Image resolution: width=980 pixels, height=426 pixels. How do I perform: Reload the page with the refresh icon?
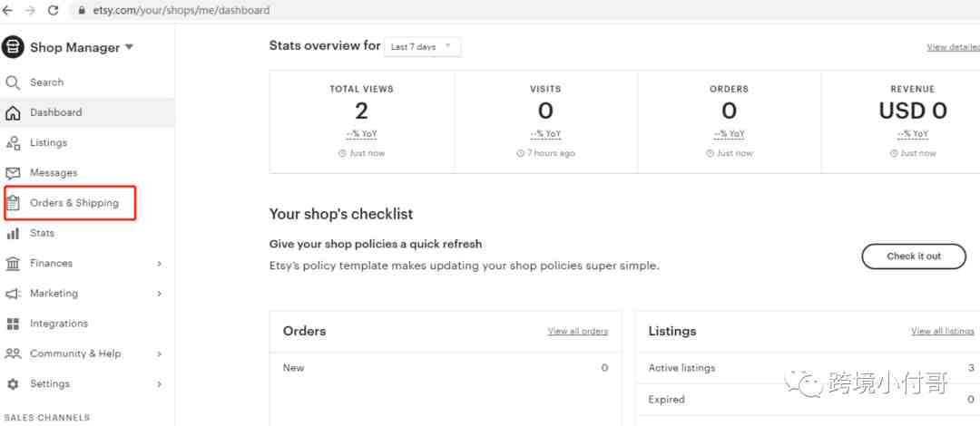(54, 10)
